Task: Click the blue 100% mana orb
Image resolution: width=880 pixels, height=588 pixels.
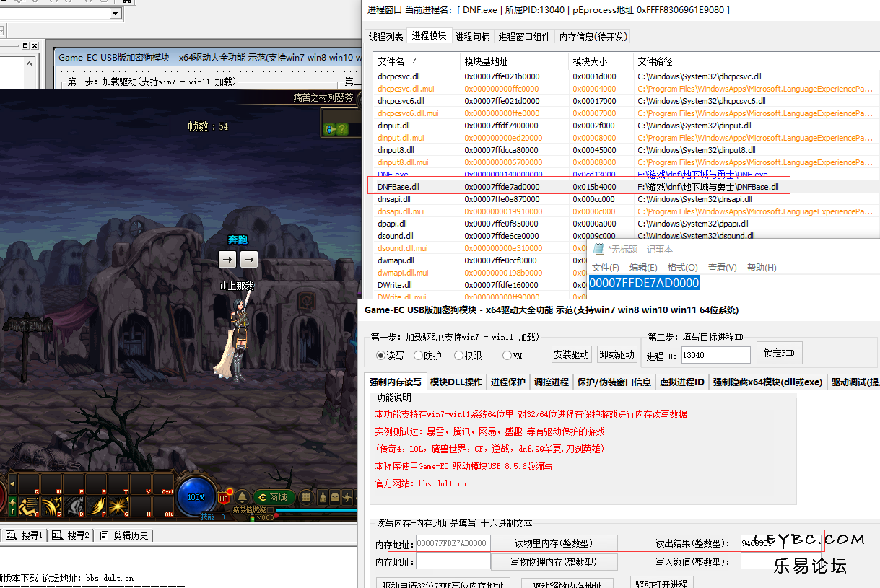Action: (x=196, y=497)
